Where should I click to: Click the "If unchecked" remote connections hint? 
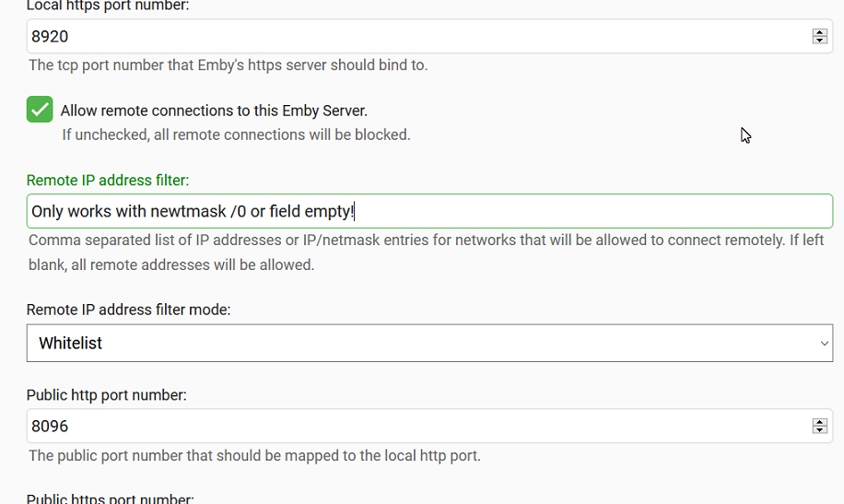pyautogui.click(x=236, y=135)
